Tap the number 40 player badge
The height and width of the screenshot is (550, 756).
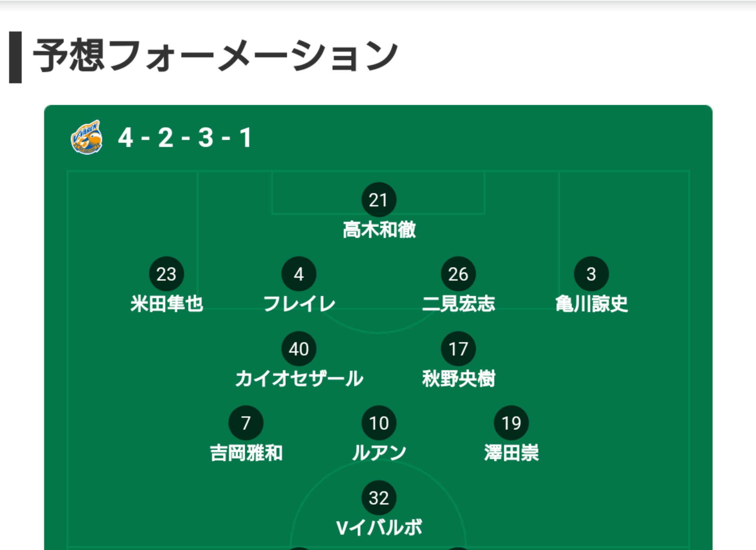tap(299, 349)
